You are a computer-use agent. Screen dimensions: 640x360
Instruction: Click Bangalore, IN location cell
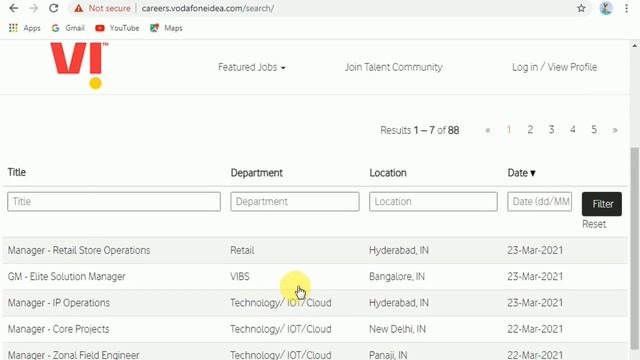click(x=397, y=276)
